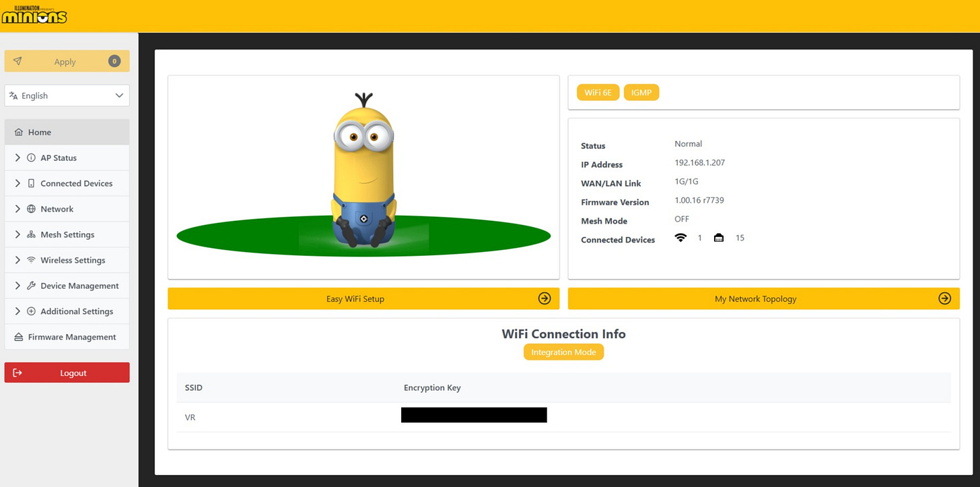
Task: Open the Connected Devices menu item
Action: click(x=67, y=183)
